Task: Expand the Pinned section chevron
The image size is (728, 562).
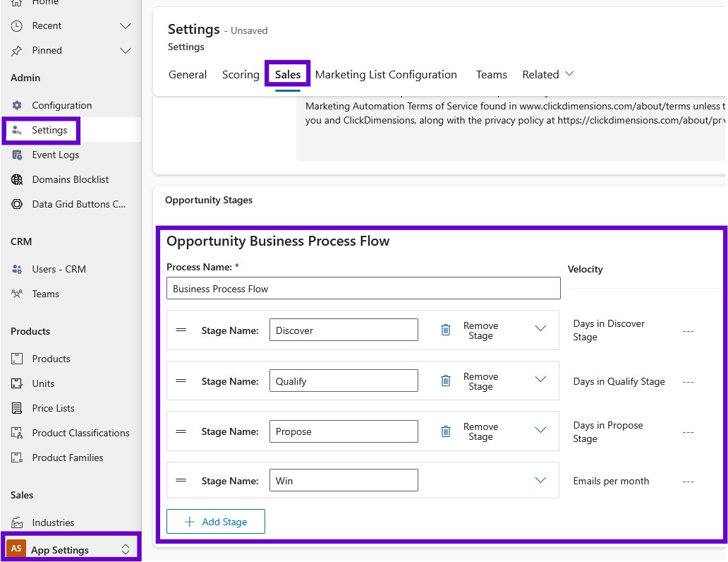Action: pyautogui.click(x=126, y=51)
